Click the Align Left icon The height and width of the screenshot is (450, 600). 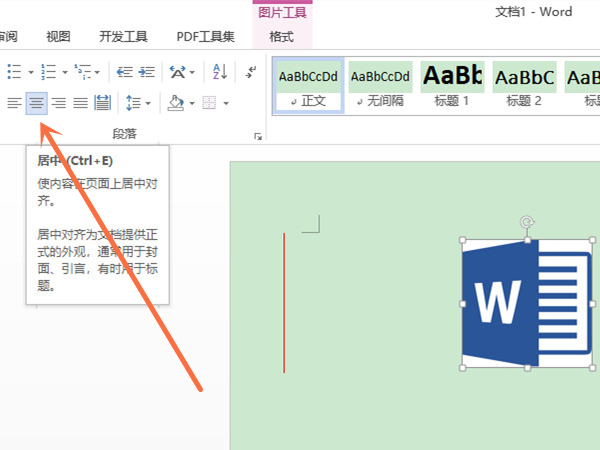[14, 102]
